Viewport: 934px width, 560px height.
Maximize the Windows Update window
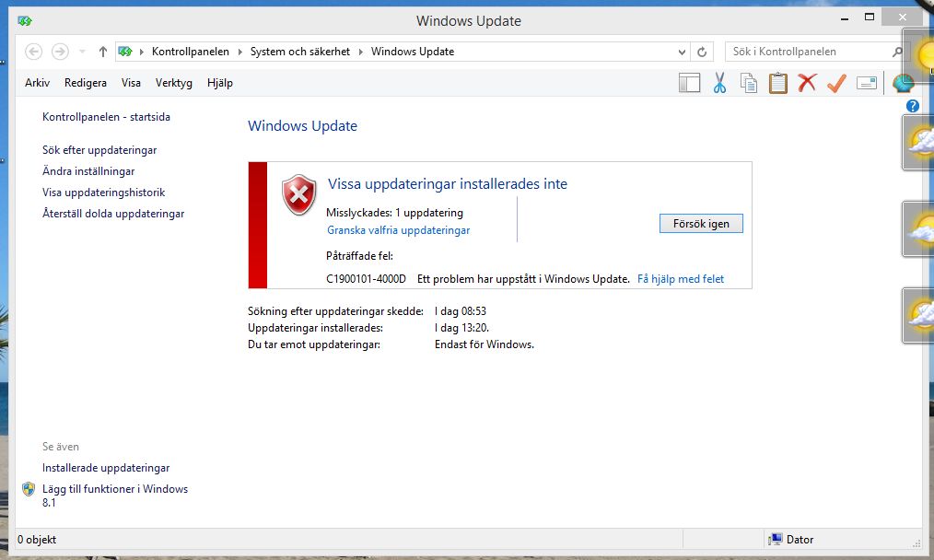click(x=870, y=17)
